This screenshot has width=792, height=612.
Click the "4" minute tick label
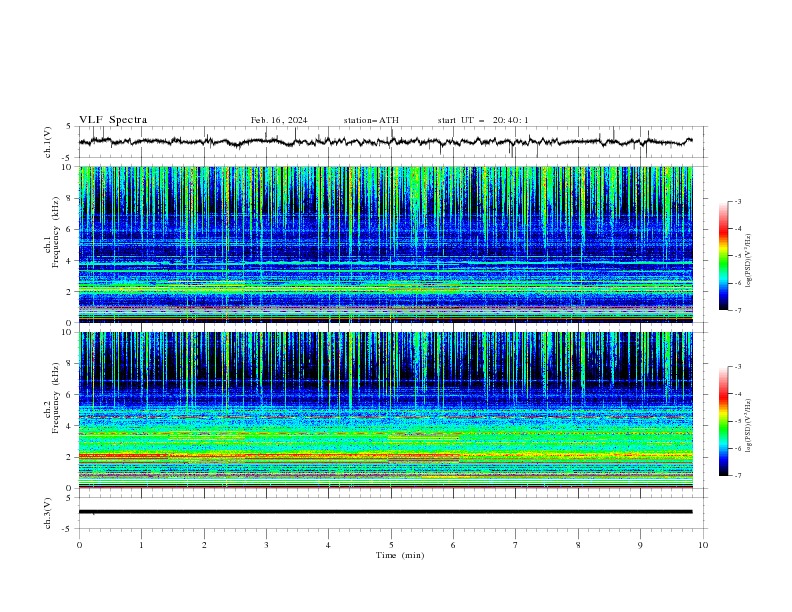pyautogui.click(x=328, y=545)
